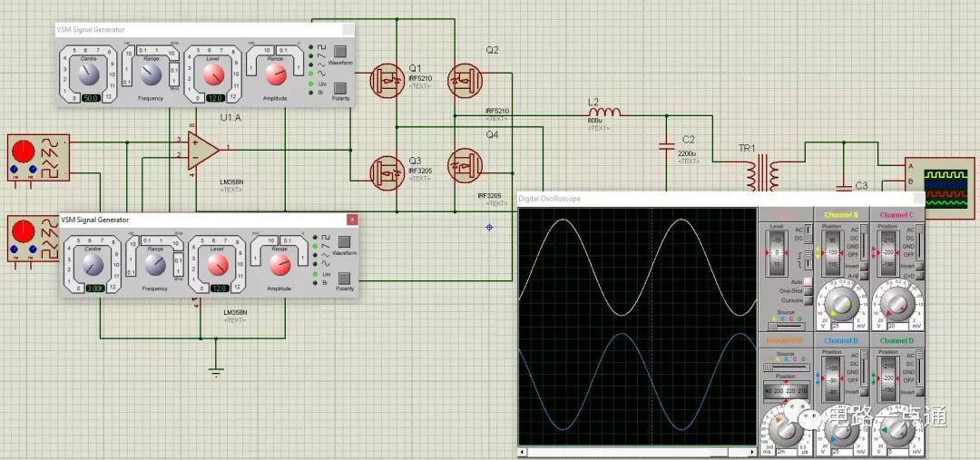Click the 2200u value under C2
Screen dimensions: 980x460
687,153
